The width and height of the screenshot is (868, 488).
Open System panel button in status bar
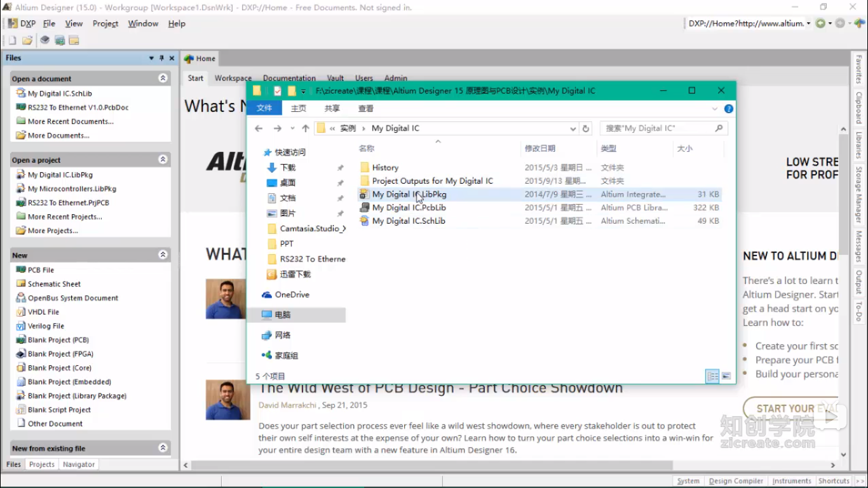688,481
